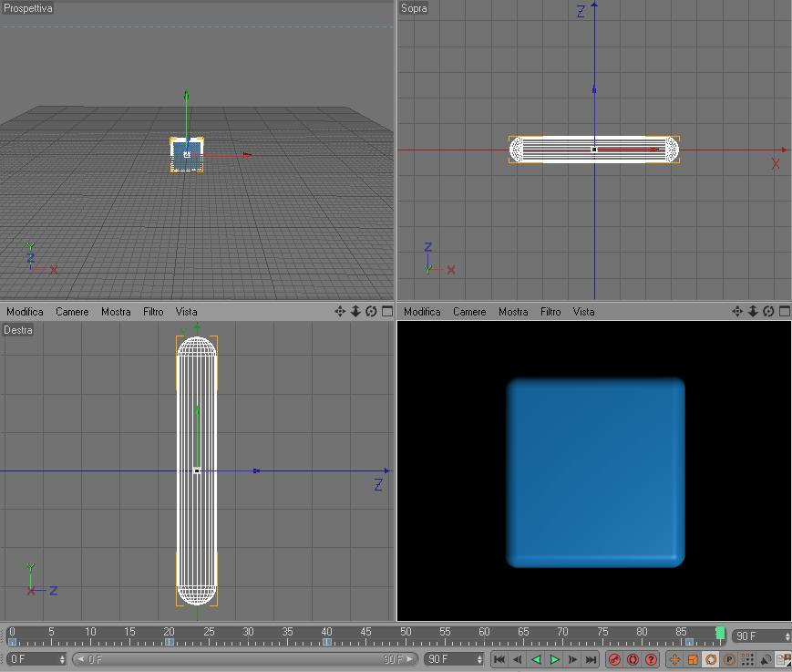Toggle point level animation dots icon
The width and height of the screenshot is (792, 672).
(747, 659)
